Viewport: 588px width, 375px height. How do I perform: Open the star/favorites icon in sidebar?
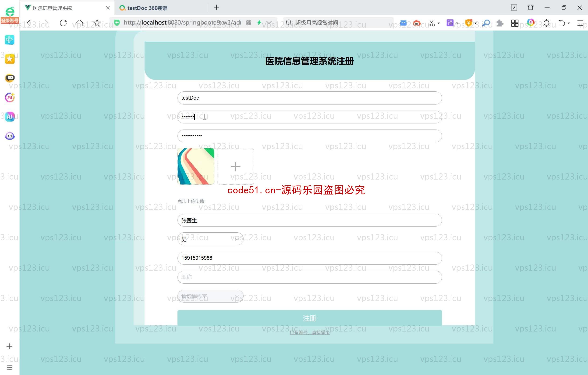(x=9, y=59)
